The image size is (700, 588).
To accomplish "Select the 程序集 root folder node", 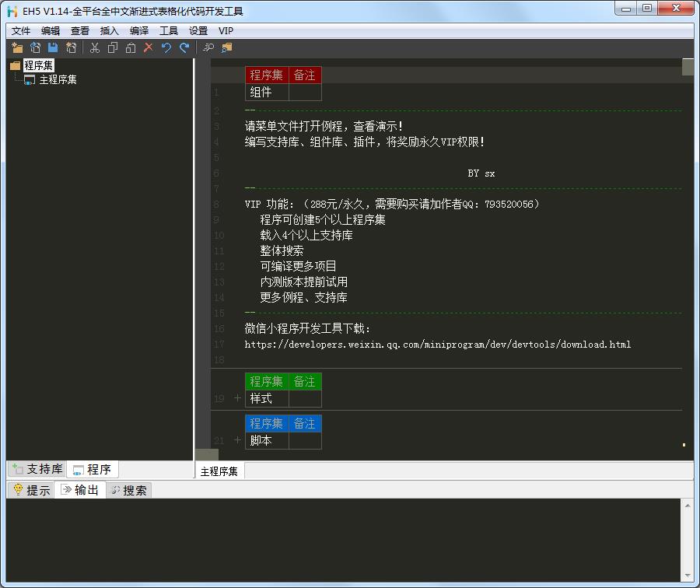I will [x=38, y=66].
